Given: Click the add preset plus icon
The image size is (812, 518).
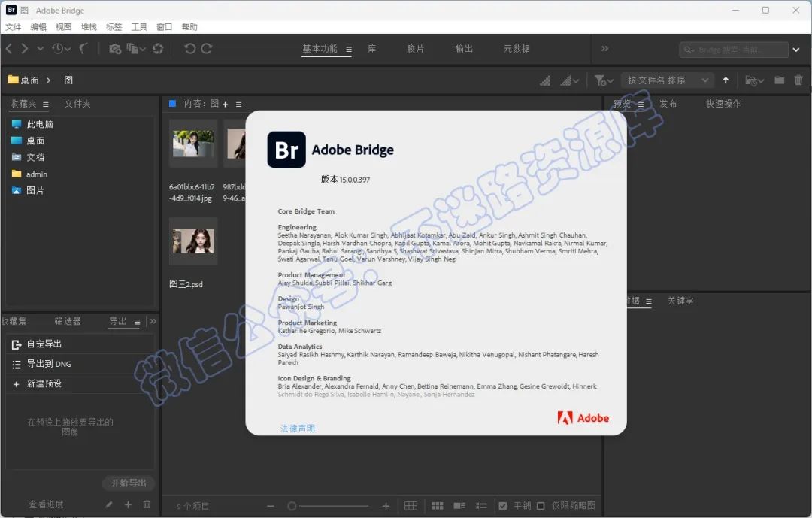Looking at the screenshot, I should click(128, 504).
